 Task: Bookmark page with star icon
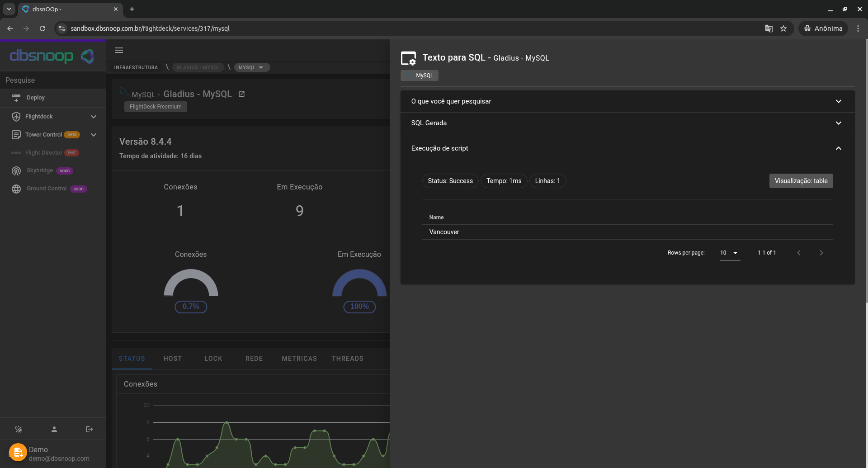(783, 28)
